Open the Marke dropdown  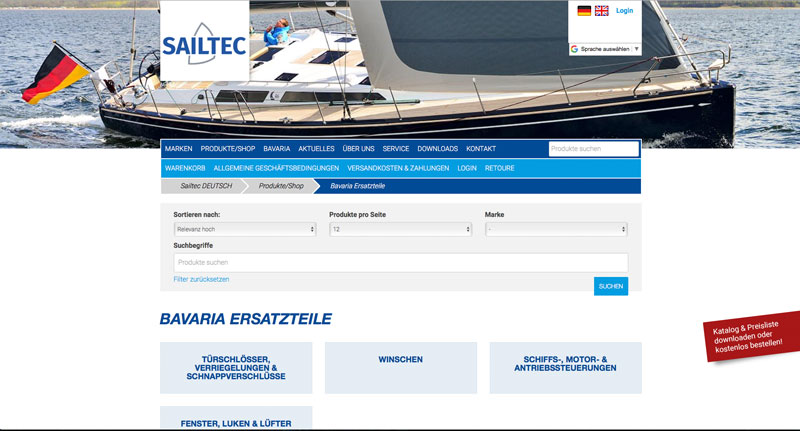tap(556, 230)
